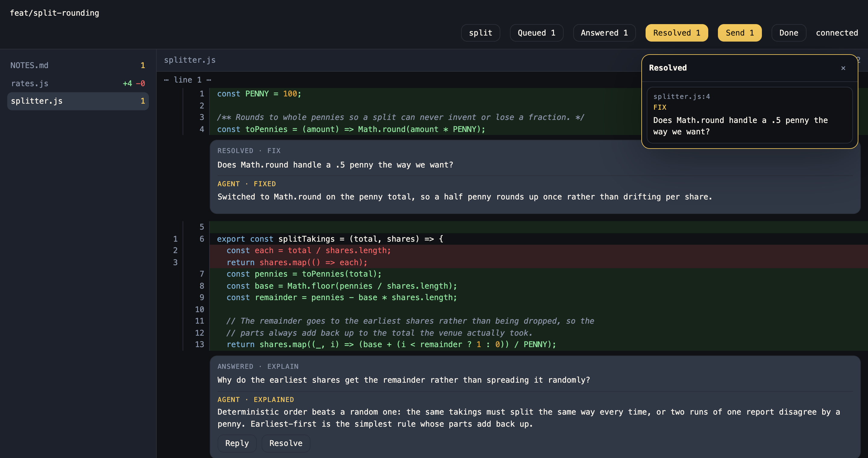Close the Resolved popup panel
The width and height of the screenshot is (868, 458).
point(843,68)
